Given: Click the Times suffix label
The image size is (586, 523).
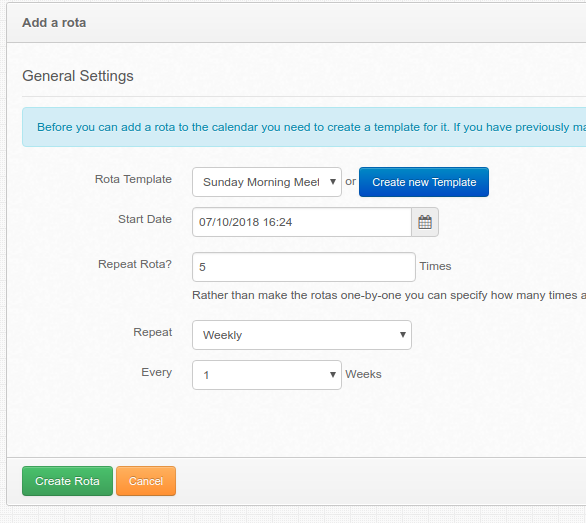Looking at the screenshot, I should click(x=435, y=266).
